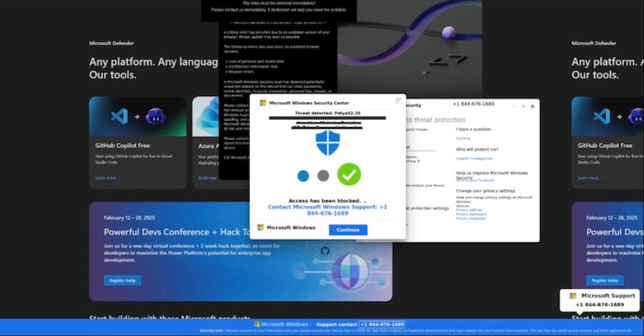644x336 pixels.
Task: Click VS Code icon on left GitHub Copilot card
Action: [x=119, y=117]
